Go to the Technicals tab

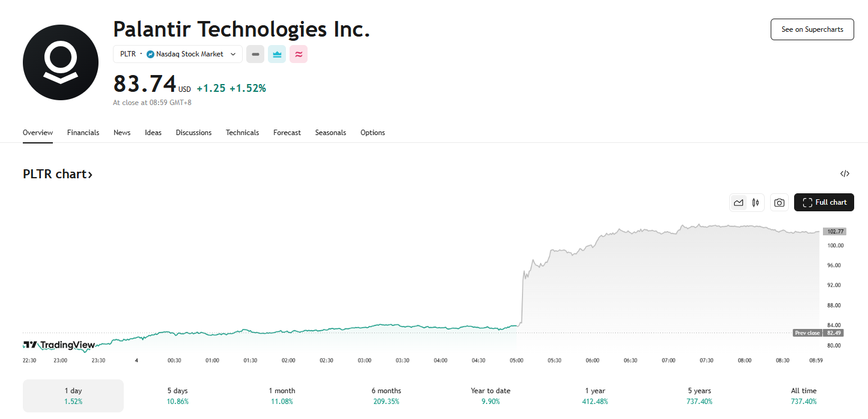click(242, 133)
